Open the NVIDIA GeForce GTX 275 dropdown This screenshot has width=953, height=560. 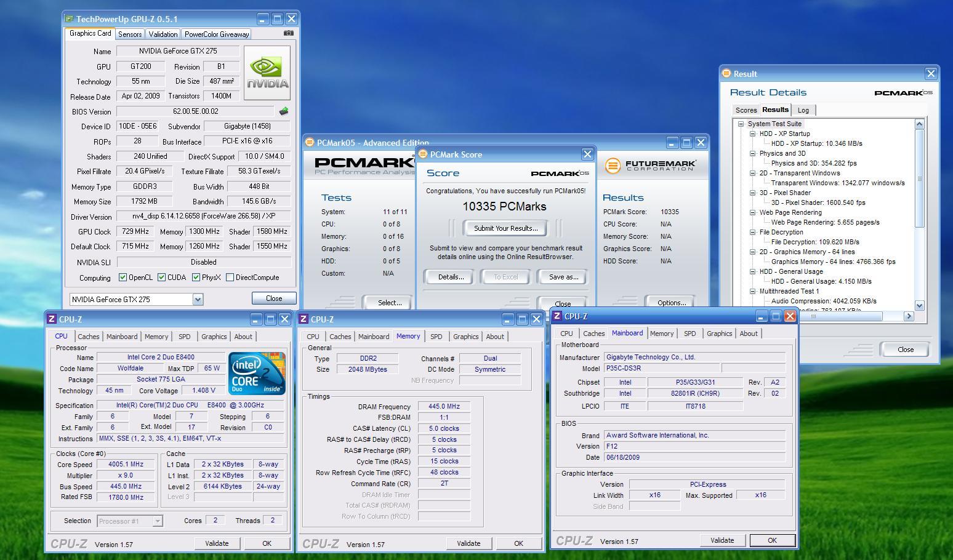coord(198,300)
